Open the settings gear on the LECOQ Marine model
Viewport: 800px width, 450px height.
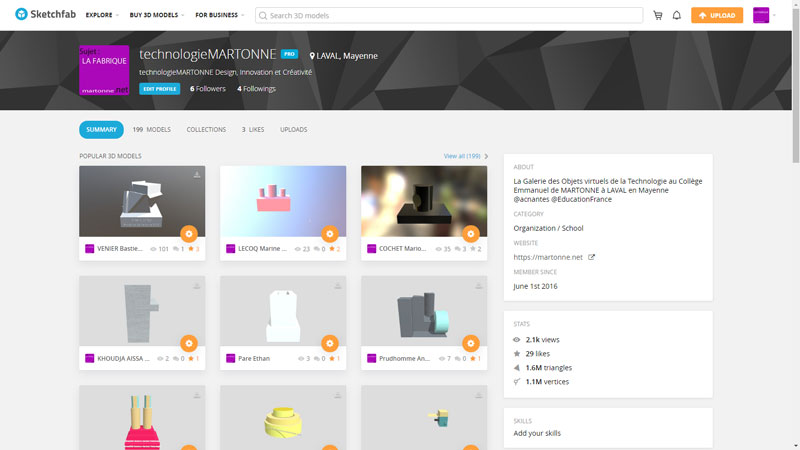[330, 234]
